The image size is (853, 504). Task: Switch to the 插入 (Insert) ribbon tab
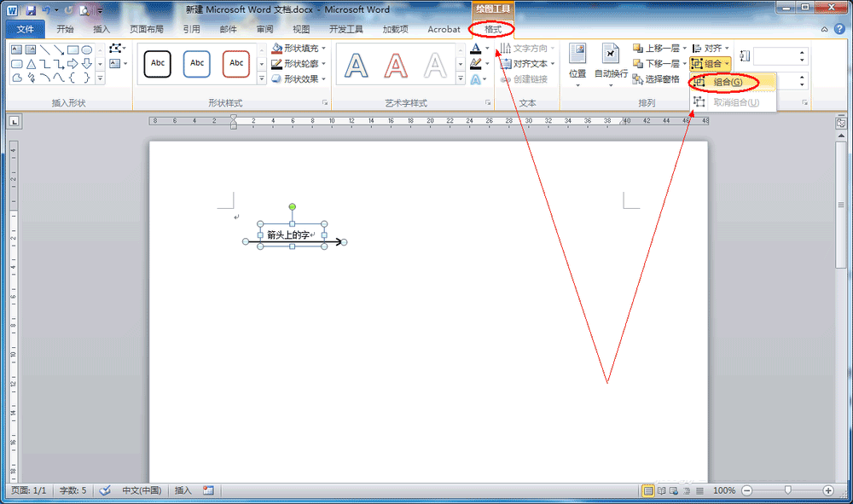102,29
